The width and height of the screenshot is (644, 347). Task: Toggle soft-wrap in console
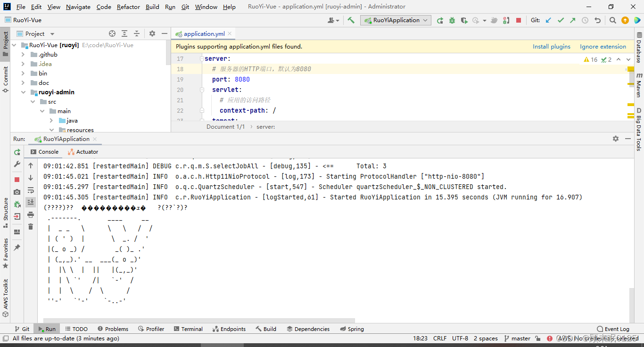point(31,190)
